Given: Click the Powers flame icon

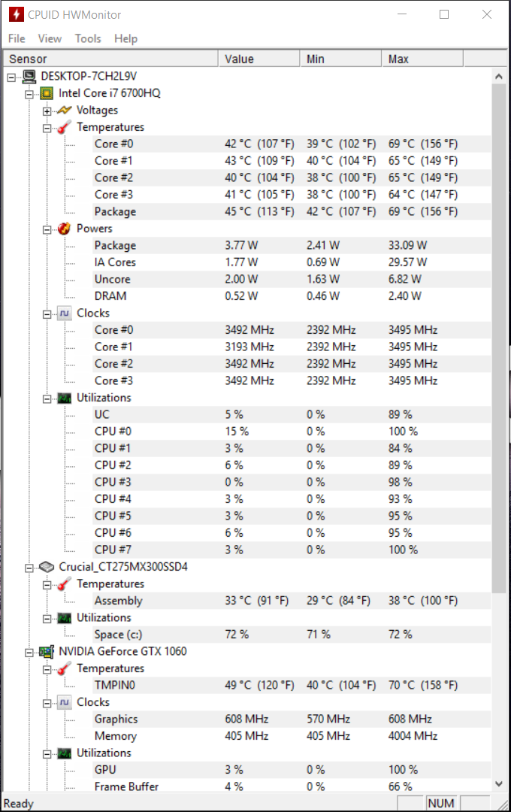Looking at the screenshot, I should pos(64,229).
